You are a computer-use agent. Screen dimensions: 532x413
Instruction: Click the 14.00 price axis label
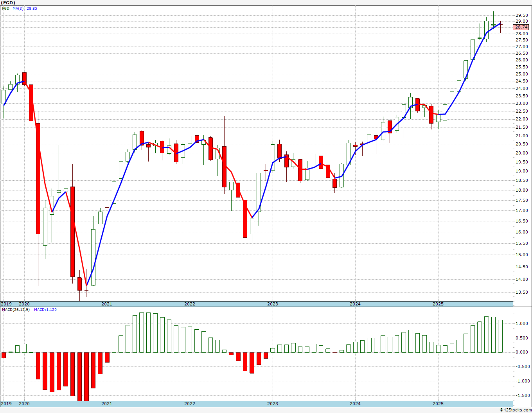point(521,279)
